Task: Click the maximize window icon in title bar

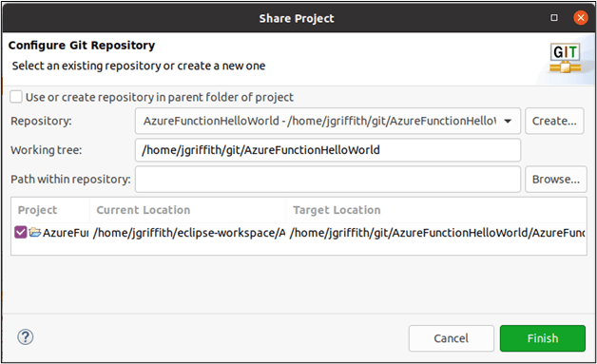Action: click(554, 17)
